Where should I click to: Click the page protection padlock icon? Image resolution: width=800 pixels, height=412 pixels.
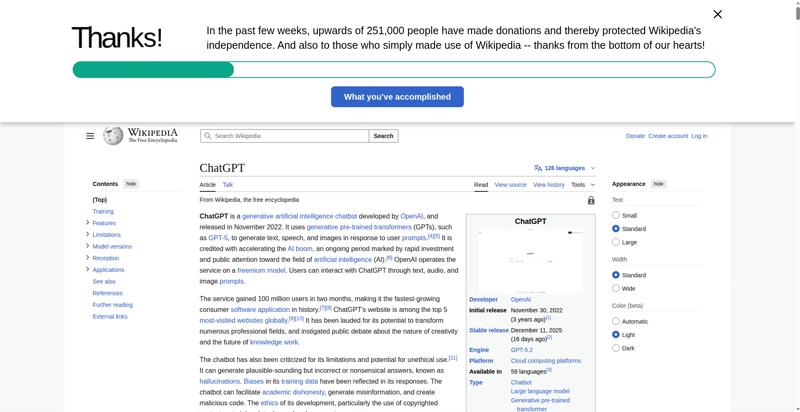pyautogui.click(x=591, y=200)
